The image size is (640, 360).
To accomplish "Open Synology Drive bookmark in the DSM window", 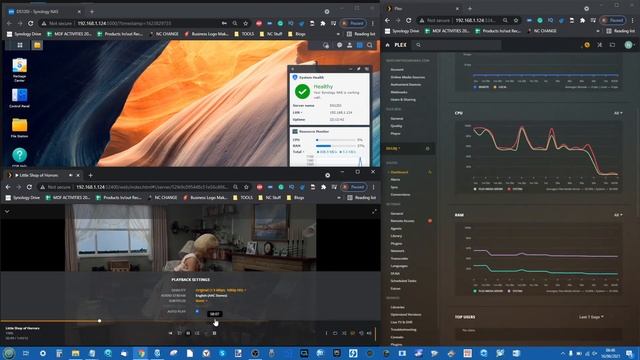I will point(24,34).
